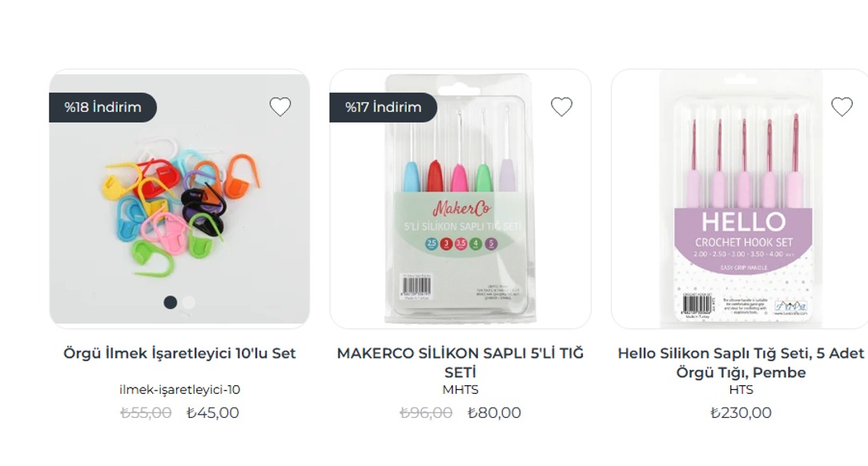The image size is (868, 466).
Task: Open Örgü İlmek İşaretleyici 10'lu Set title link
Action: click(179, 353)
